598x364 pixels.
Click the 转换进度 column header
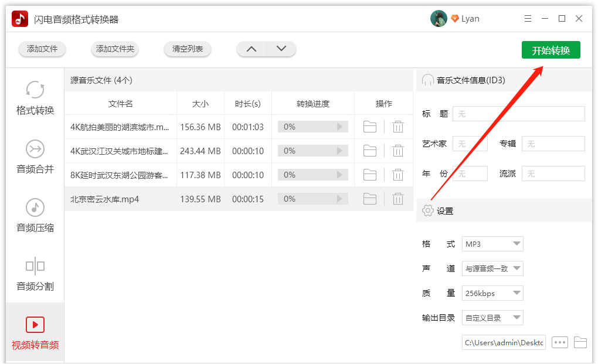pyautogui.click(x=312, y=104)
